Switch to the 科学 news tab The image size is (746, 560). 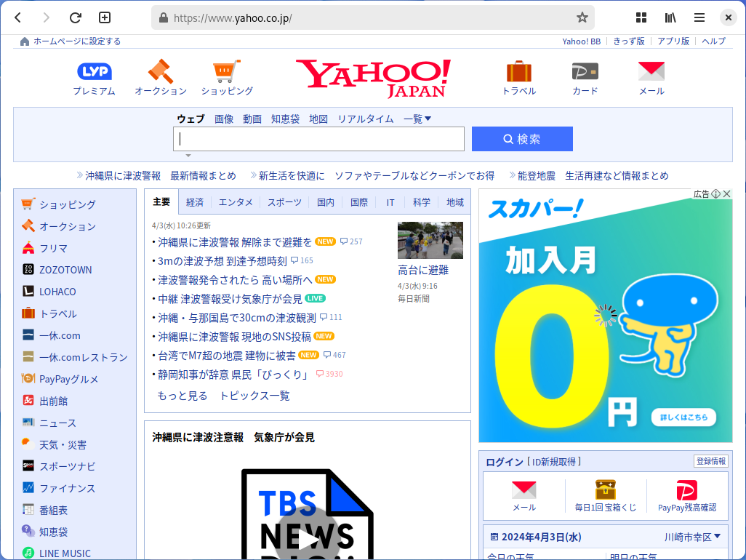coord(422,202)
